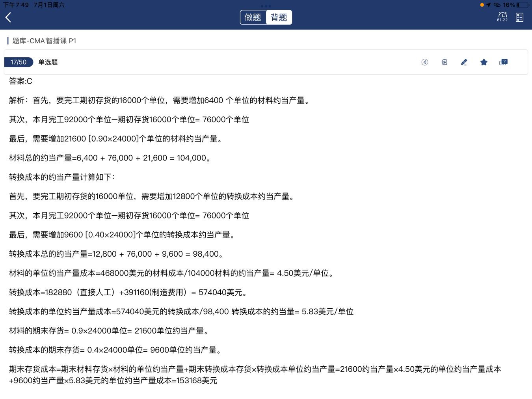Tap the battery indicator in status bar
Screen dimensions: 532x399
522,5
